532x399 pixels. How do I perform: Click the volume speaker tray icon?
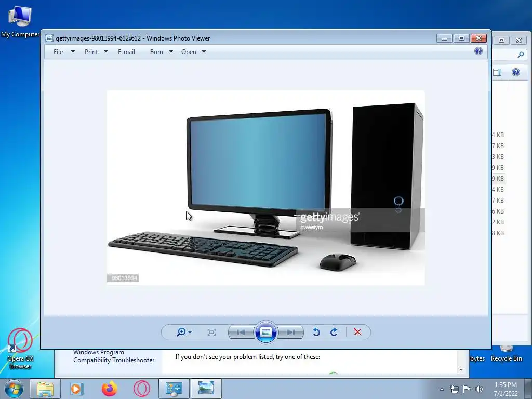click(x=479, y=389)
